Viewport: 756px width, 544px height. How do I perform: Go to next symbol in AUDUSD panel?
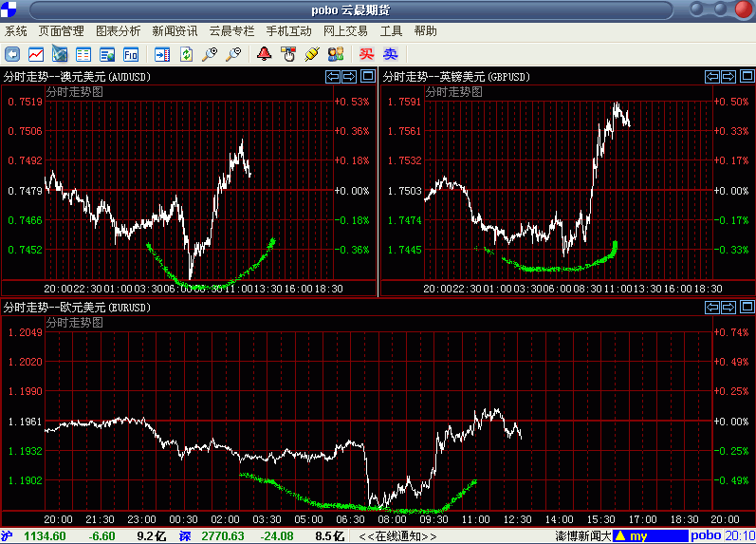pyautogui.click(x=349, y=76)
